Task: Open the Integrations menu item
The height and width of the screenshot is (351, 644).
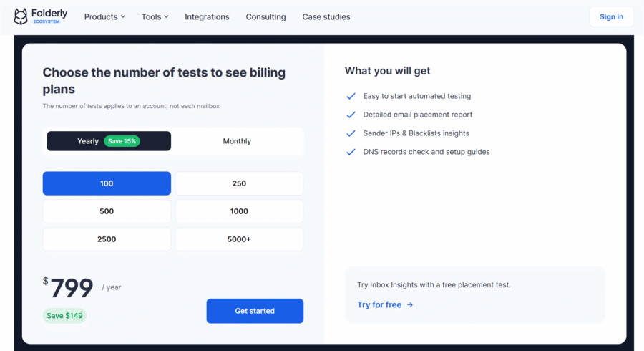Action: [x=207, y=16]
